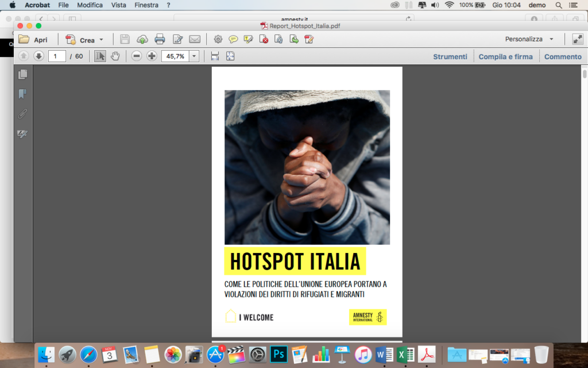Open Safari from the Dock

click(x=88, y=354)
